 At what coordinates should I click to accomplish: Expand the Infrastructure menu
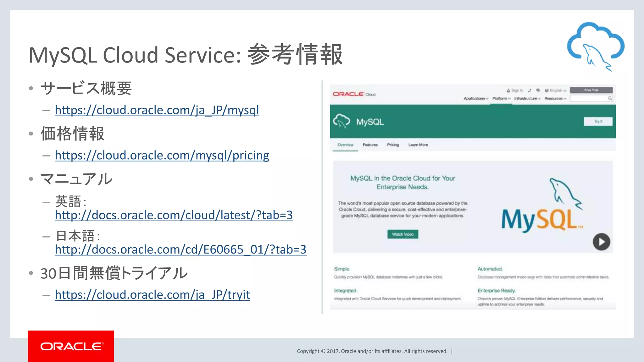point(527,99)
